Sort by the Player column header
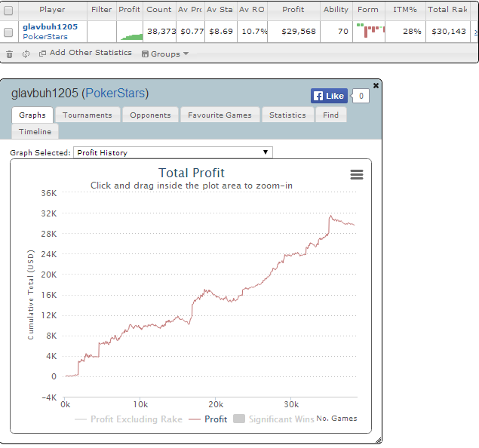This screenshot has width=479, height=448. (52, 10)
